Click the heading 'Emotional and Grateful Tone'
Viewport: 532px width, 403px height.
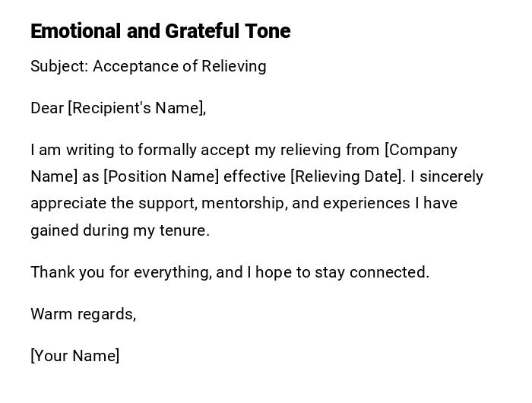[160, 31]
